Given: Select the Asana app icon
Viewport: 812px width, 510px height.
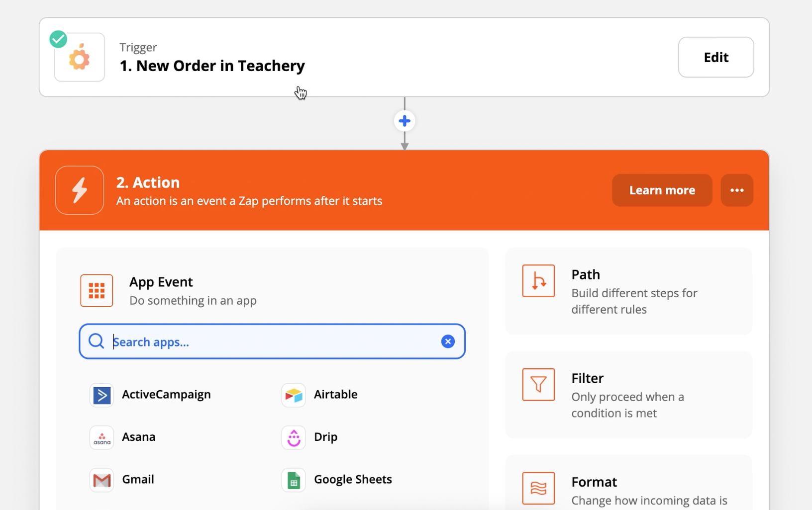Looking at the screenshot, I should tap(102, 437).
